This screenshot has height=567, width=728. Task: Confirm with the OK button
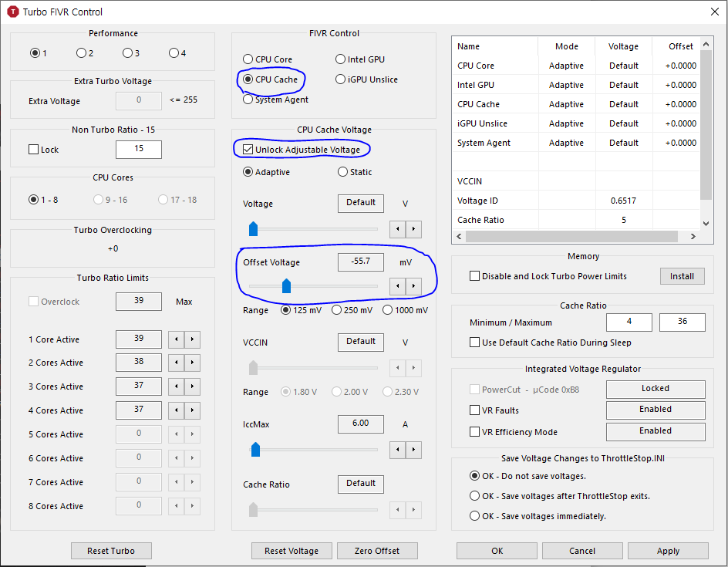click(x=497, y=551)
